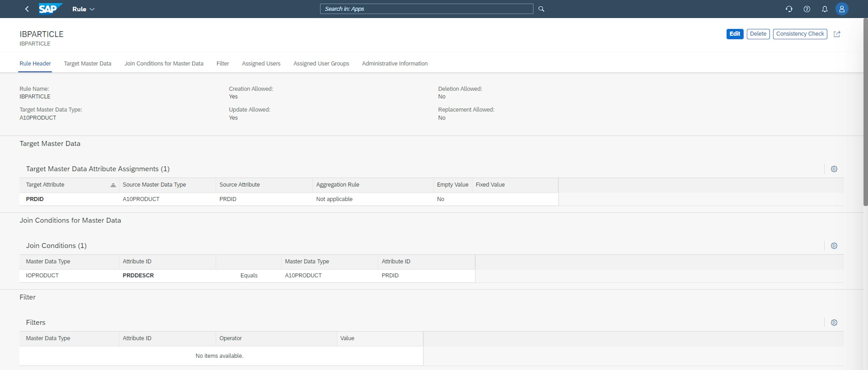Open the CoPilot headset icon

[789, 9]
